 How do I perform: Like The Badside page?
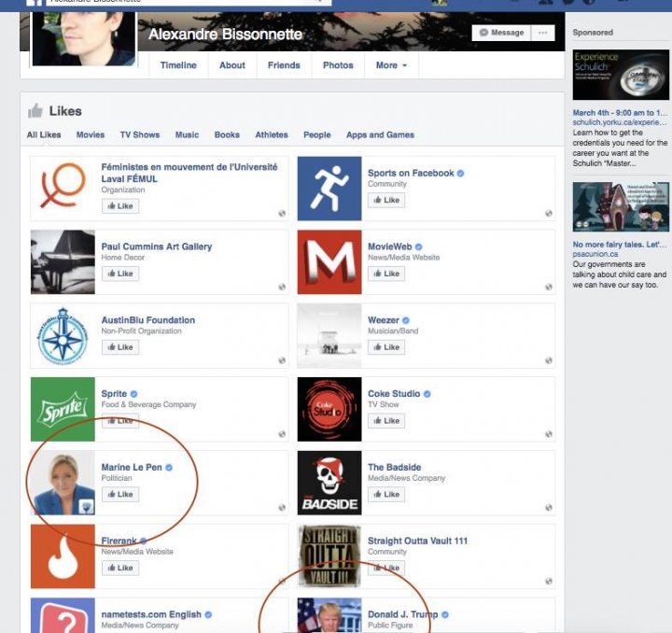(386, 494)
